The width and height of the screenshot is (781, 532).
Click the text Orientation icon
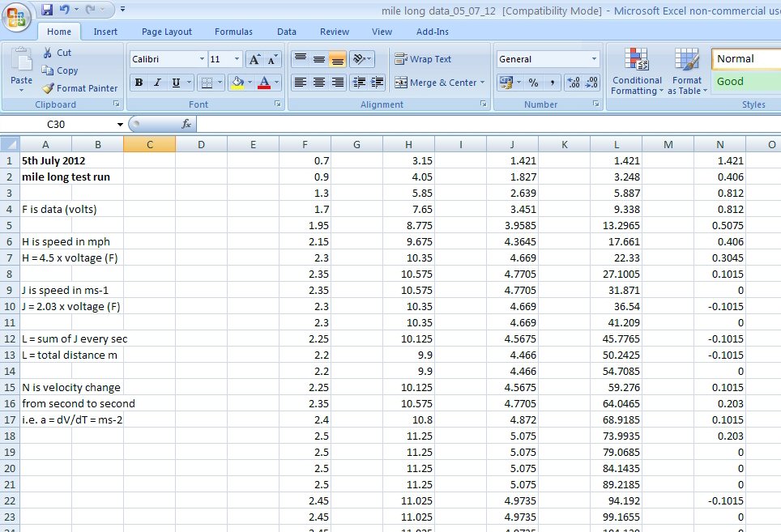coord(359,59)
